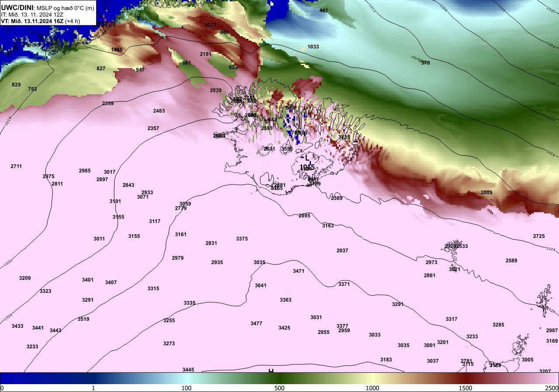Click the legend label 1000

[x=373, y=388]
